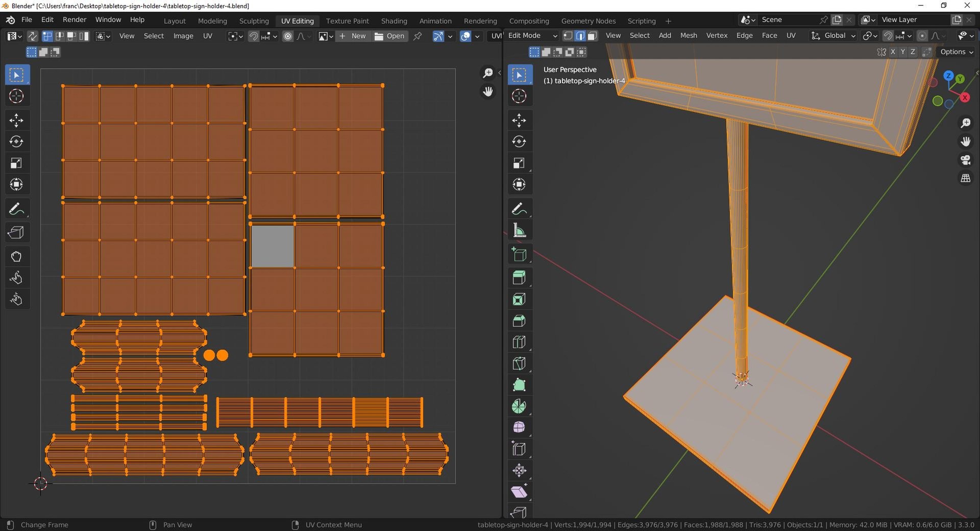Toggle X axis mirror in 3D viewport
Image resolution: width=980 pixels, height=531 pixels.
[893, 52]
